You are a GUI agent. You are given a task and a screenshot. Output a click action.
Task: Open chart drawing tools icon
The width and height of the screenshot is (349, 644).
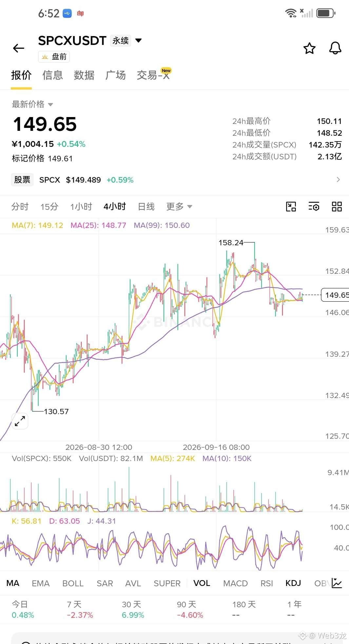click(x=291, y=207)
